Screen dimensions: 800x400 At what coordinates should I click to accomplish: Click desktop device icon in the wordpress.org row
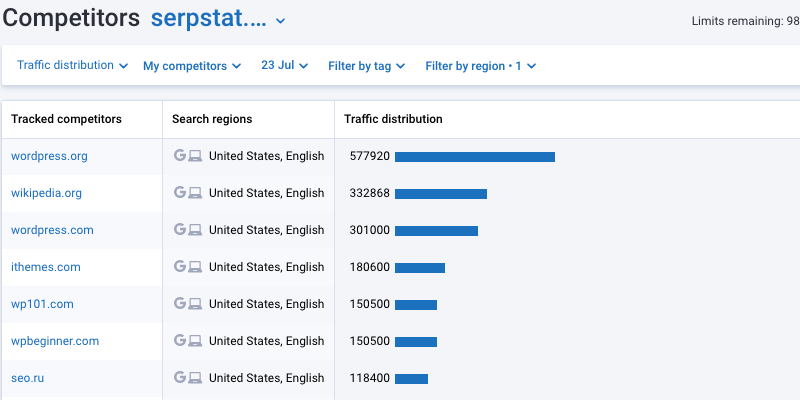[x=196, y=156]
